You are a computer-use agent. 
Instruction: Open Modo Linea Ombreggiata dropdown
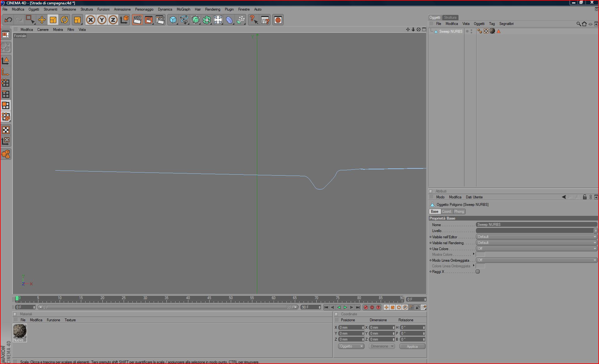pos(536,260)
